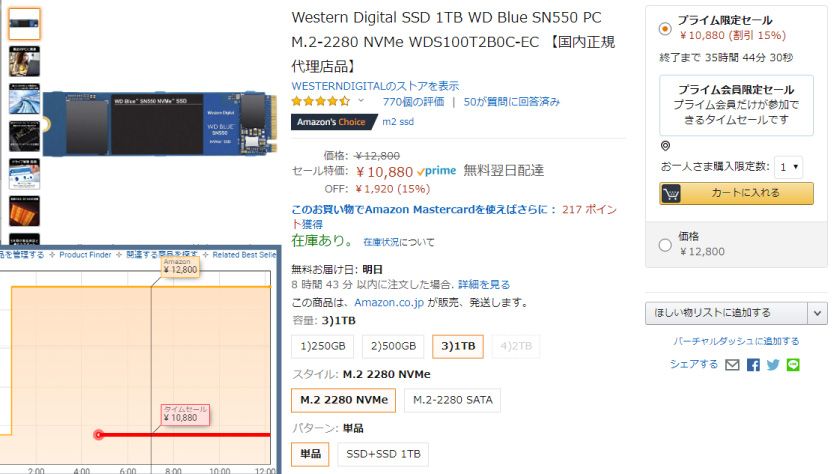
Task: Click the prime logo icon
Action: pyautogui.click(x=436, y=171)
